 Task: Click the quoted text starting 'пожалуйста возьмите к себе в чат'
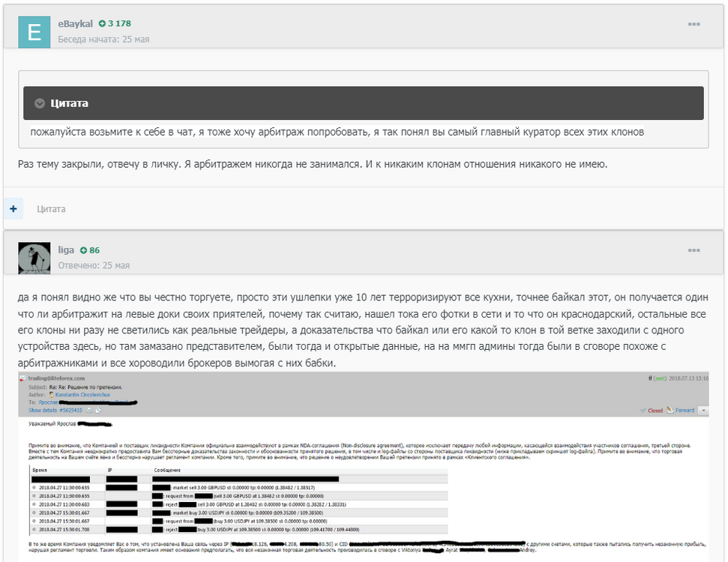point(337,133)
